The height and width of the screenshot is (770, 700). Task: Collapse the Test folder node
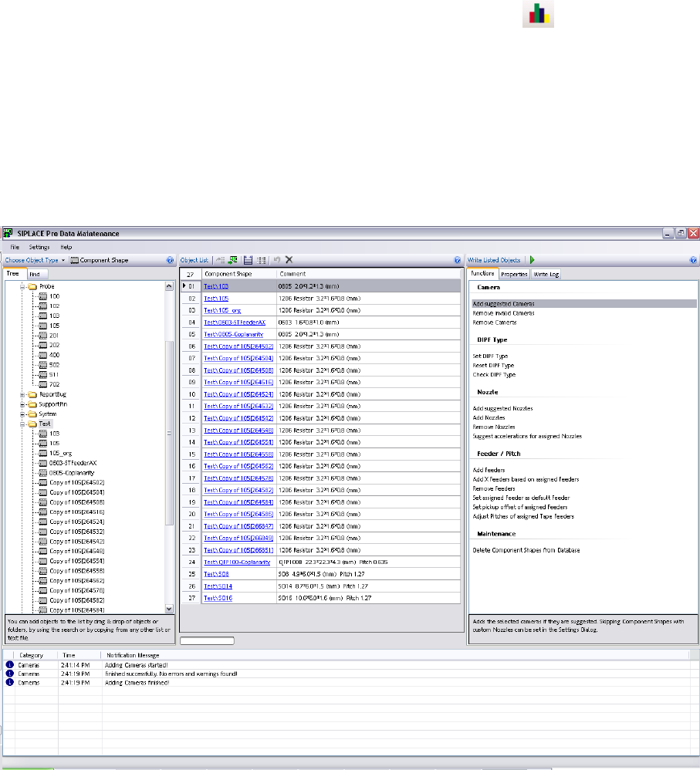point(22,424)
